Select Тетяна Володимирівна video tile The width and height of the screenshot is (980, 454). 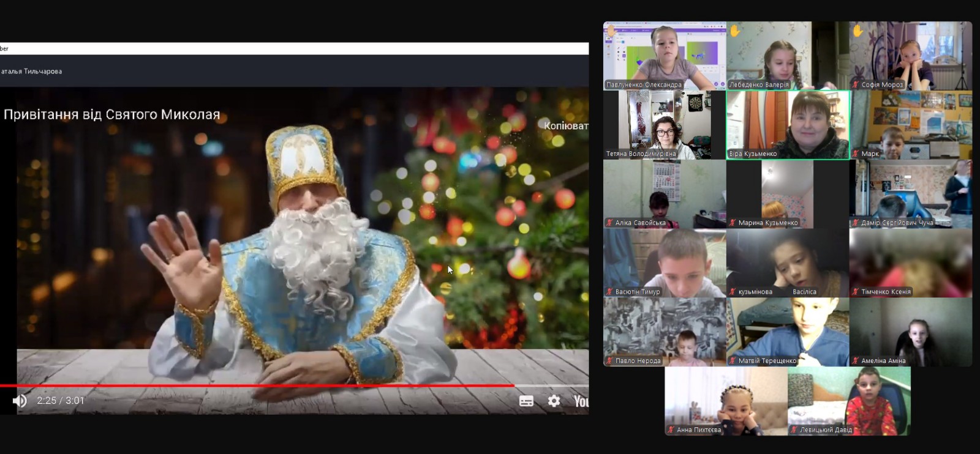click(x=665, y=125)
